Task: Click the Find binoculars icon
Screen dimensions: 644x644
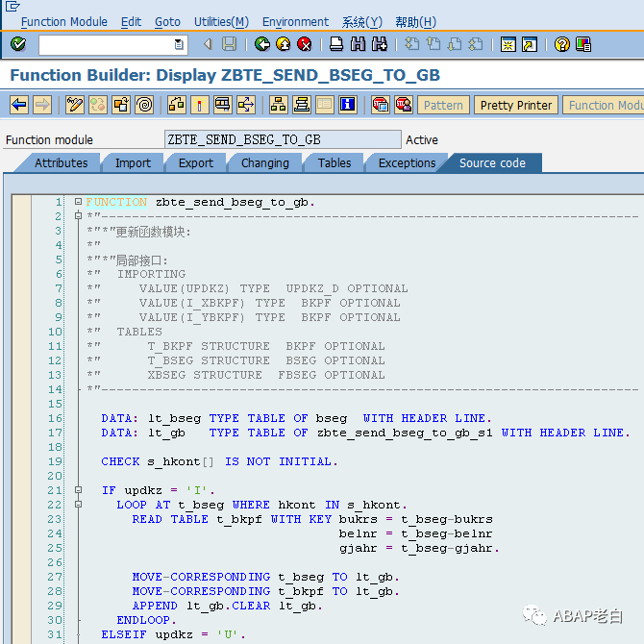Action: (x=358, y=44)
